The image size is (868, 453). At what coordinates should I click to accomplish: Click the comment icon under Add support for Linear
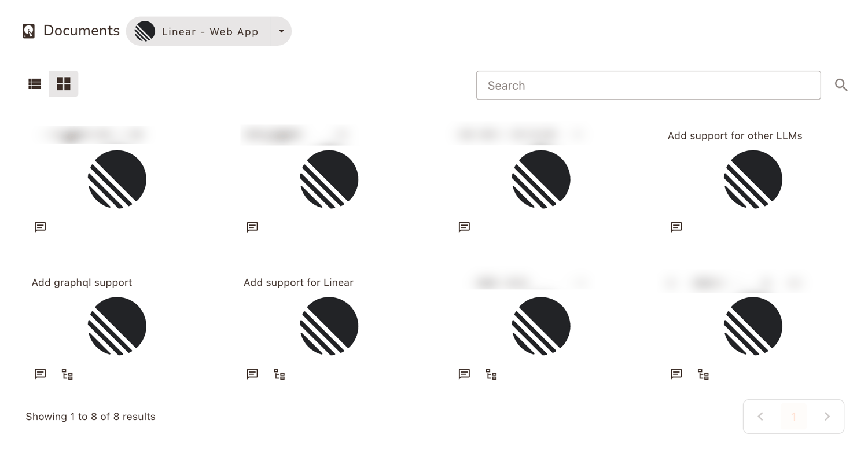coord(251,374)
